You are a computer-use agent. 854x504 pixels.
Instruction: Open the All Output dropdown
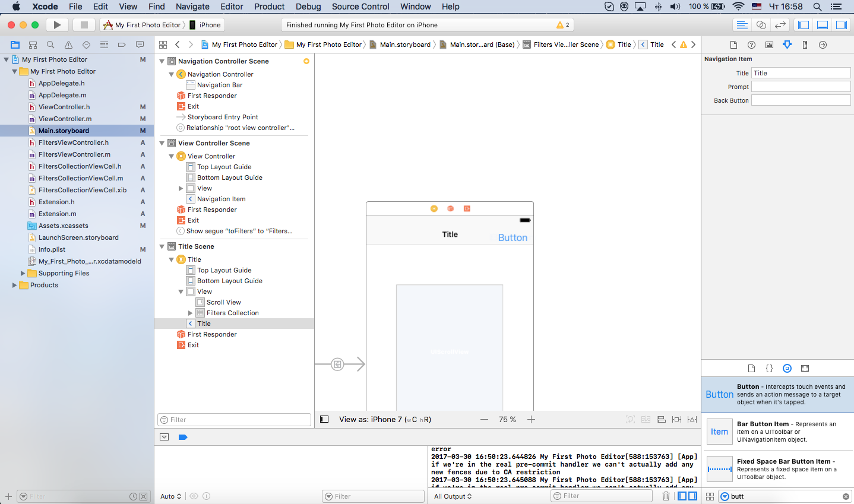(453, 496)
